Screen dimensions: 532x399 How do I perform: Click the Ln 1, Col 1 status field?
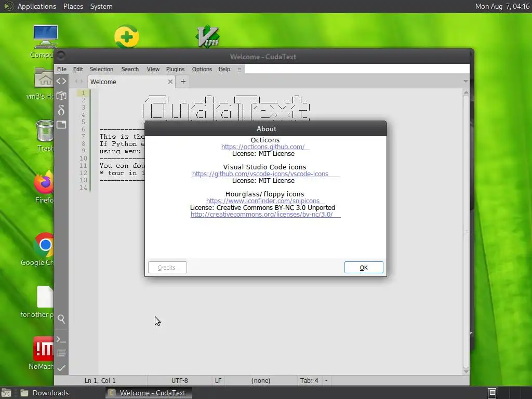pyautogui.click(x=100, y=381)
